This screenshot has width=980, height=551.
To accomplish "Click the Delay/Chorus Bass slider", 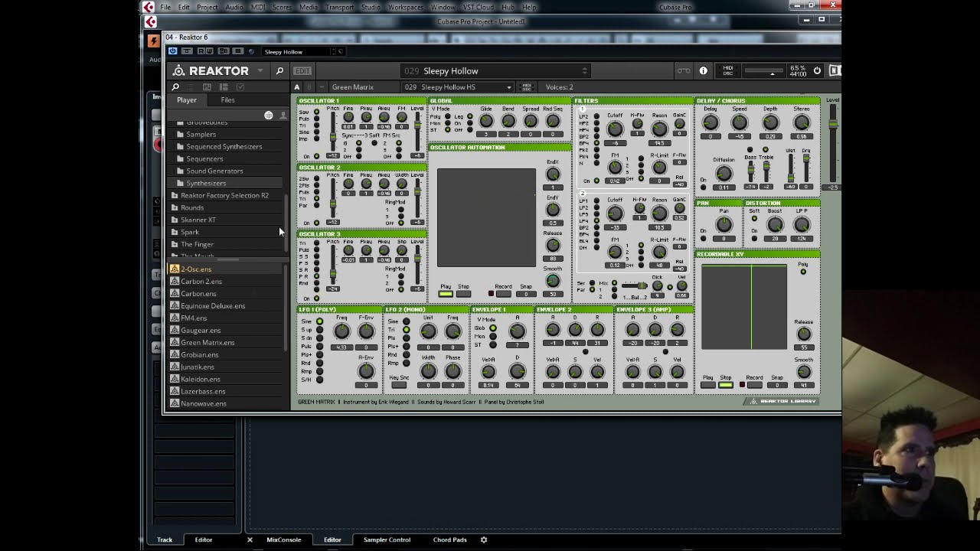I will click(x=750, y=170).
